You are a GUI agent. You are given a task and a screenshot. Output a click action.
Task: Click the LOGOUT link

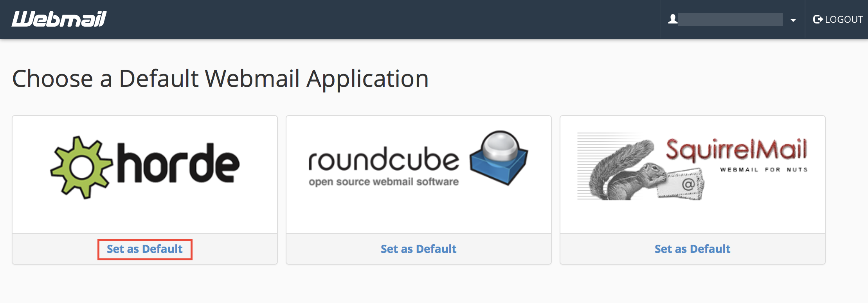[x=838, y=19]
